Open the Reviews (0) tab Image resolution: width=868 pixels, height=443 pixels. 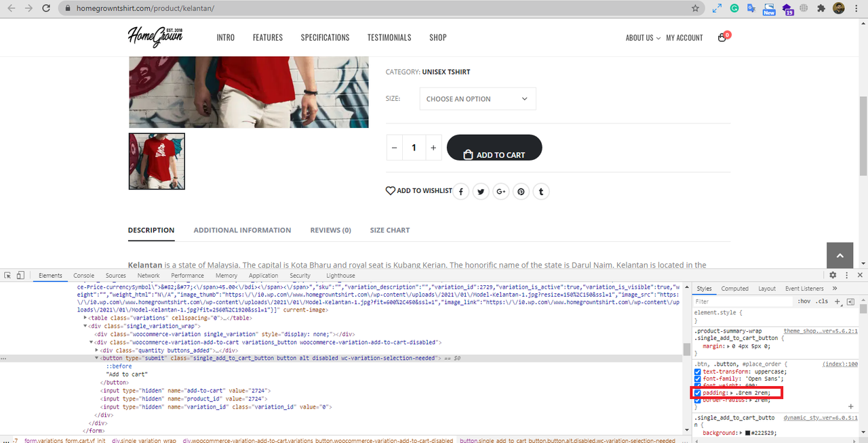pos(331,230)
